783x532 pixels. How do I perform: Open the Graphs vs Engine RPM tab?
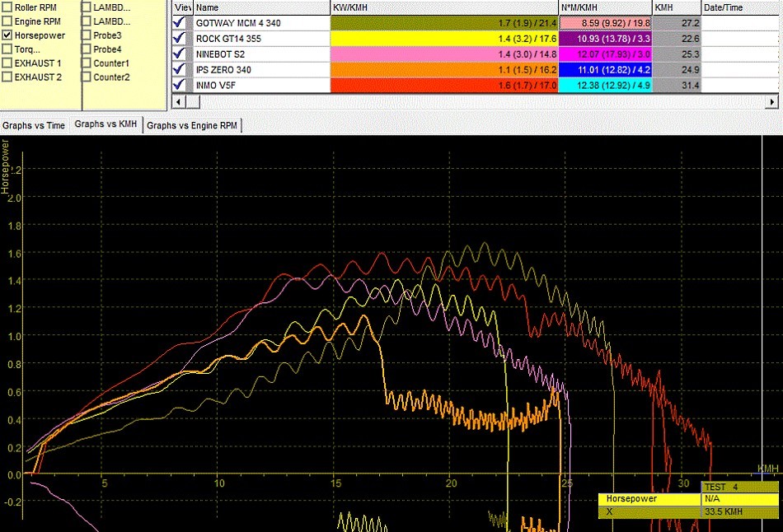(x=193, y=126)
